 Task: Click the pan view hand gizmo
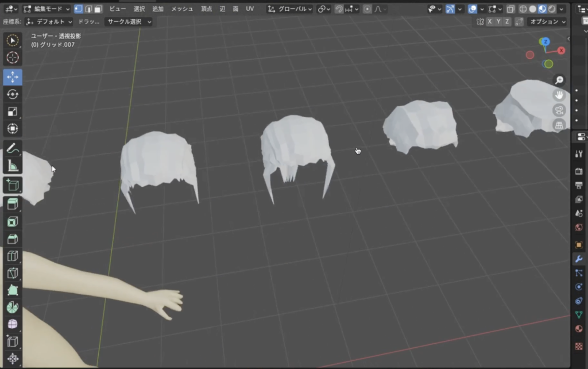click(x=559, y=95)
